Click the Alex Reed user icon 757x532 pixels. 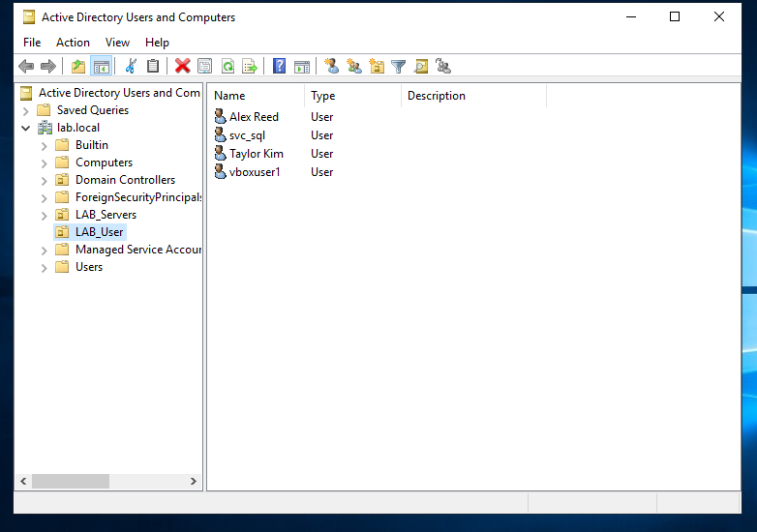click(220, 116)
